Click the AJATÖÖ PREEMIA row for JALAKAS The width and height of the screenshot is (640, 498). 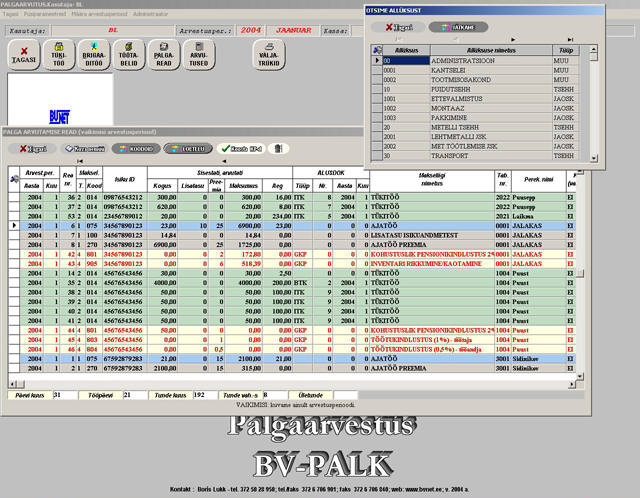(x=292, y=245)
